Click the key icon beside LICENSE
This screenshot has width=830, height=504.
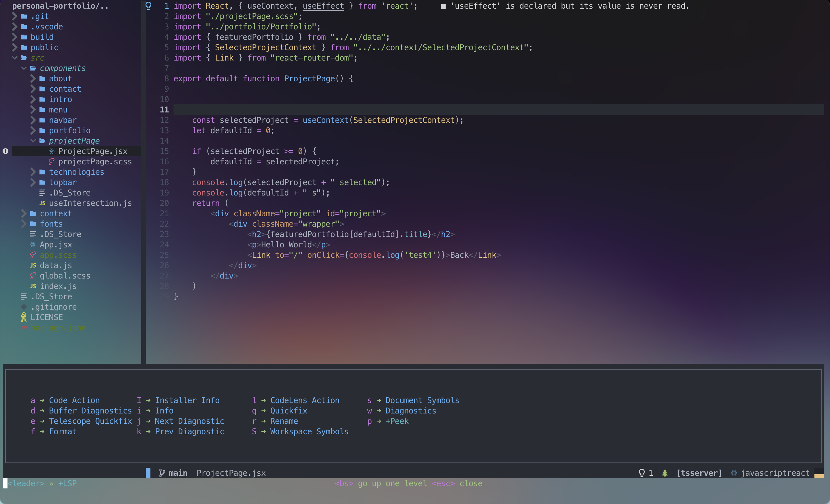24,317
